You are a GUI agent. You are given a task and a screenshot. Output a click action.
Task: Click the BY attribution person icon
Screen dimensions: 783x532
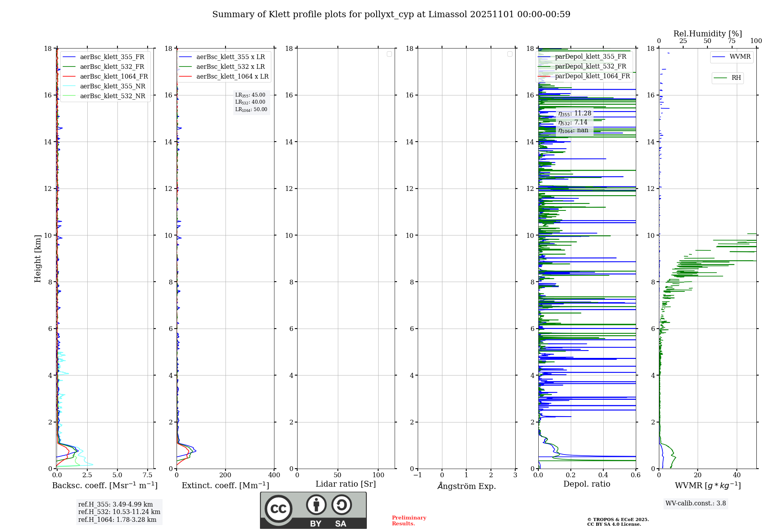pos(316,505)
